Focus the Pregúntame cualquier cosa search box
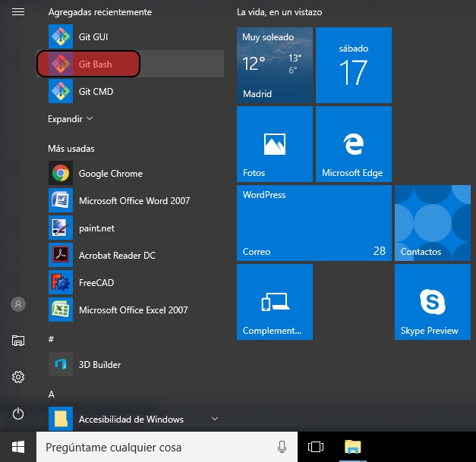This screenshot has width=476, height=462. [167, 447]
